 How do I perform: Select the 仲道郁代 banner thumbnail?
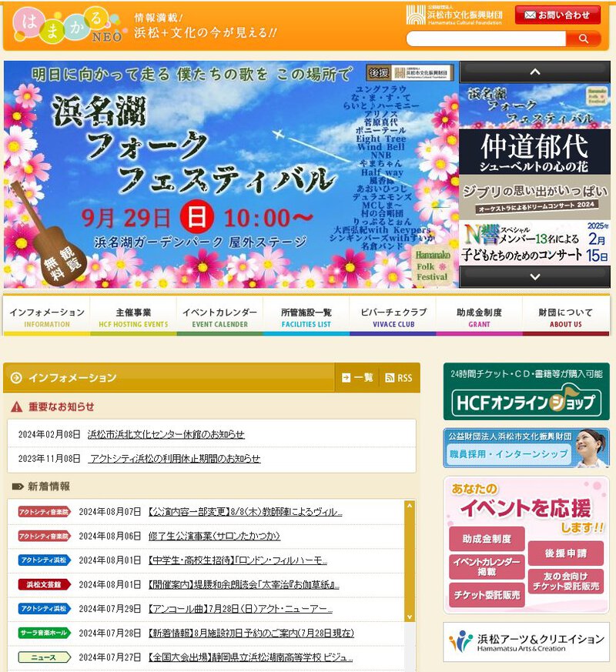coord(534,152)
